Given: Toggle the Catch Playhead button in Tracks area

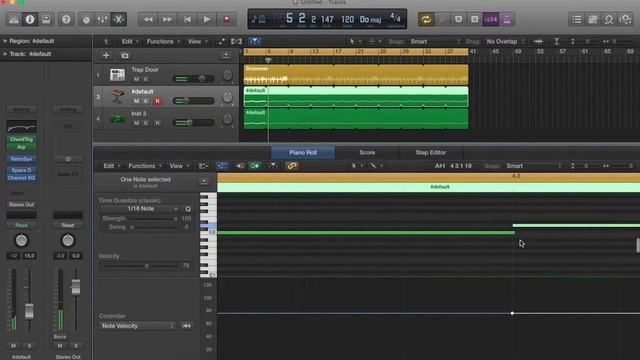Looking at the screenshot, I should point(255,41).
